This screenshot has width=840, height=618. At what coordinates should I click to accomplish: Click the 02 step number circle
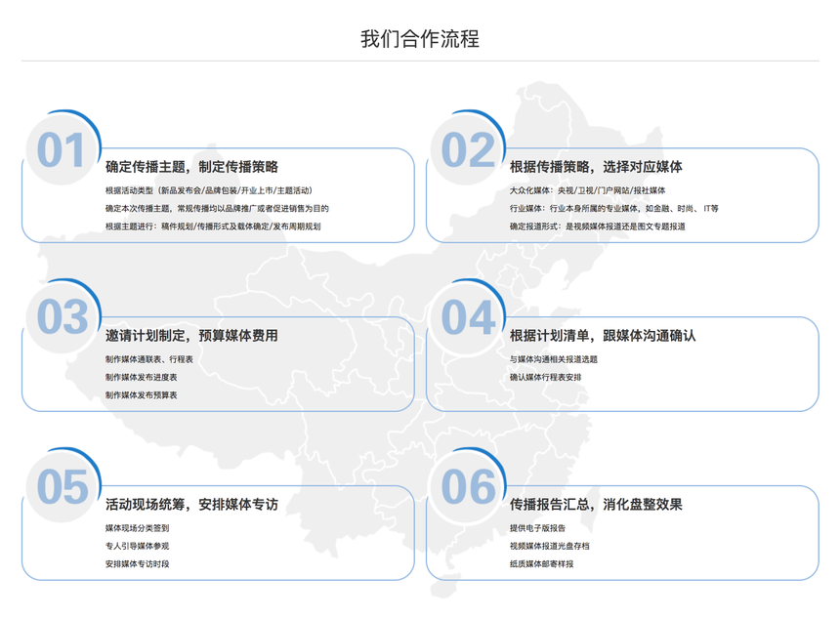[x=467, y=149]
